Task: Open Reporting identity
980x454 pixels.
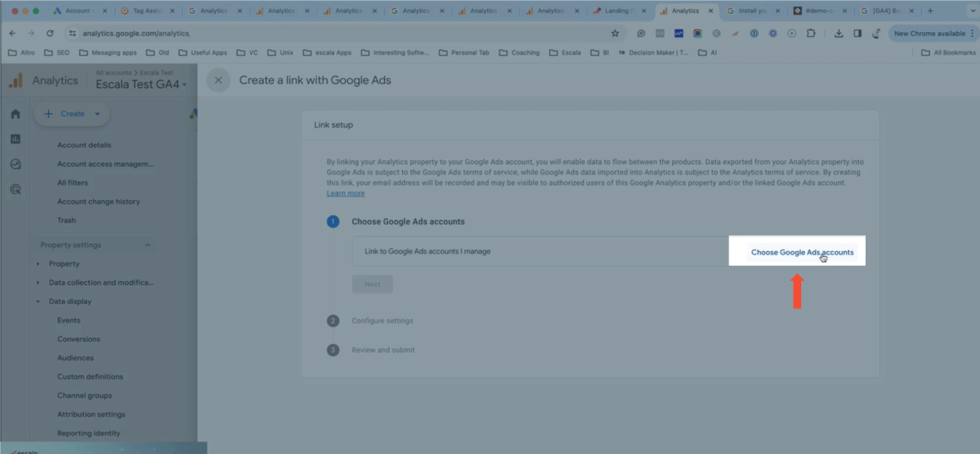Action: (89, 433)
